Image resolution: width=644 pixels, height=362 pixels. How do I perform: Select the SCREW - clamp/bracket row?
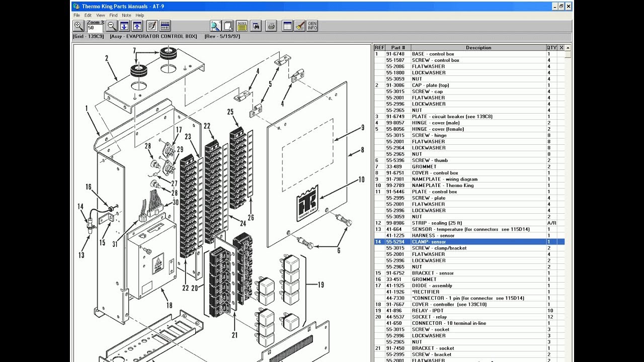(x=469, y=248)
